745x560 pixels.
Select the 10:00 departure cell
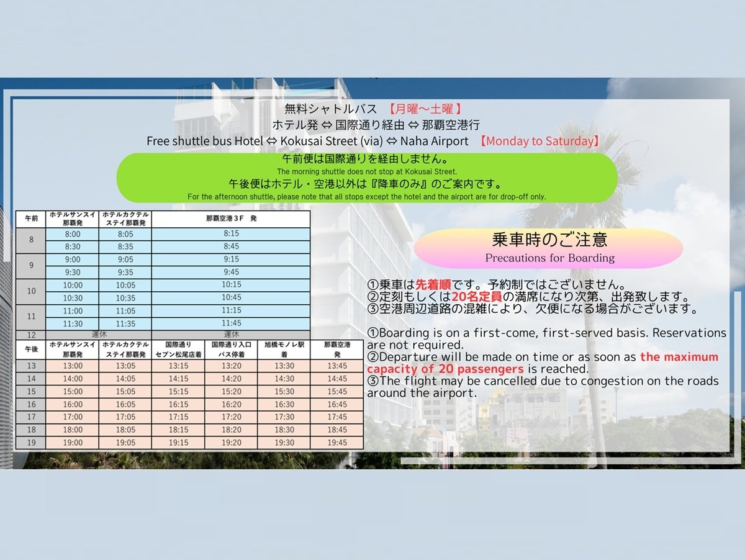point(73,285)
